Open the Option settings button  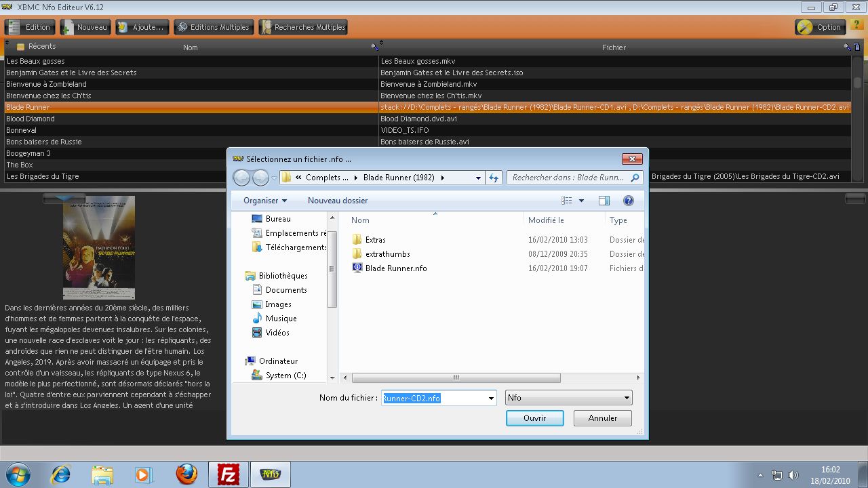point(821,27)
